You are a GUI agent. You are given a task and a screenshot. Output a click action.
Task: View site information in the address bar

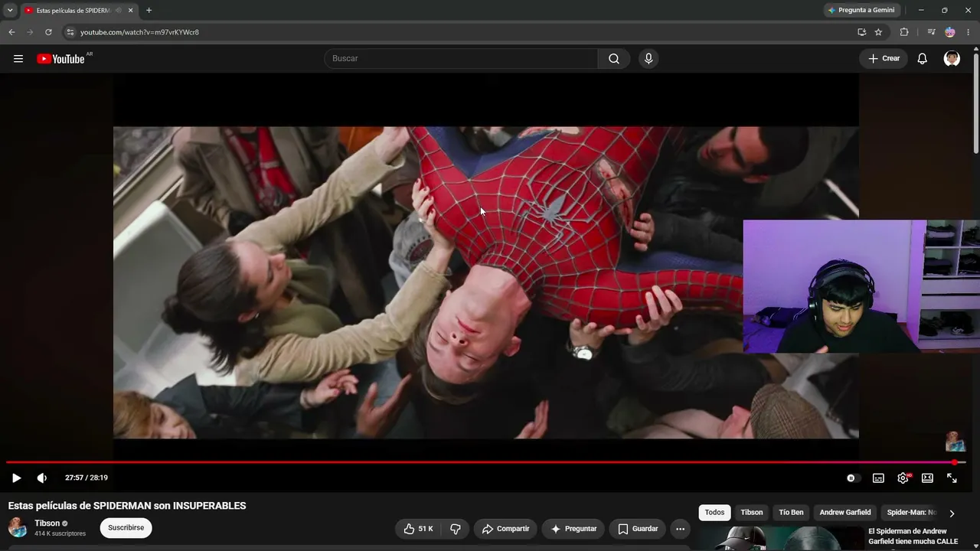(70, 32)
